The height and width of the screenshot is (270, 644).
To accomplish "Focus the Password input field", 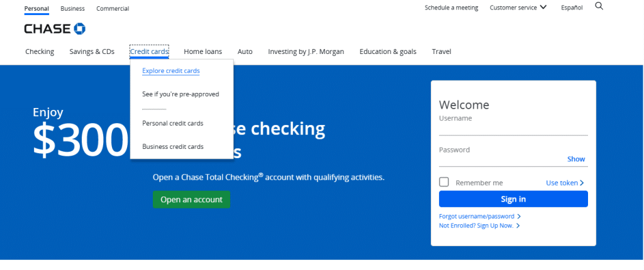I will 502,159.
